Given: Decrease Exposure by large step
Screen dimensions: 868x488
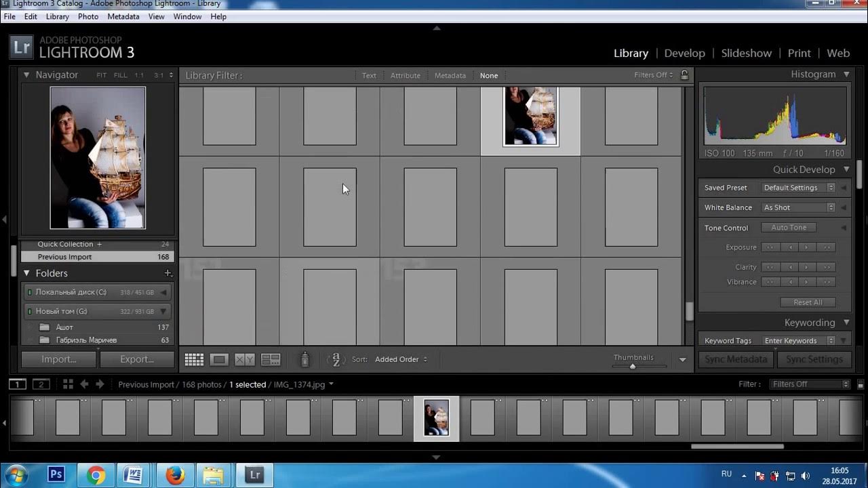Looking at the screenshot, I should [x=770, y=247].
